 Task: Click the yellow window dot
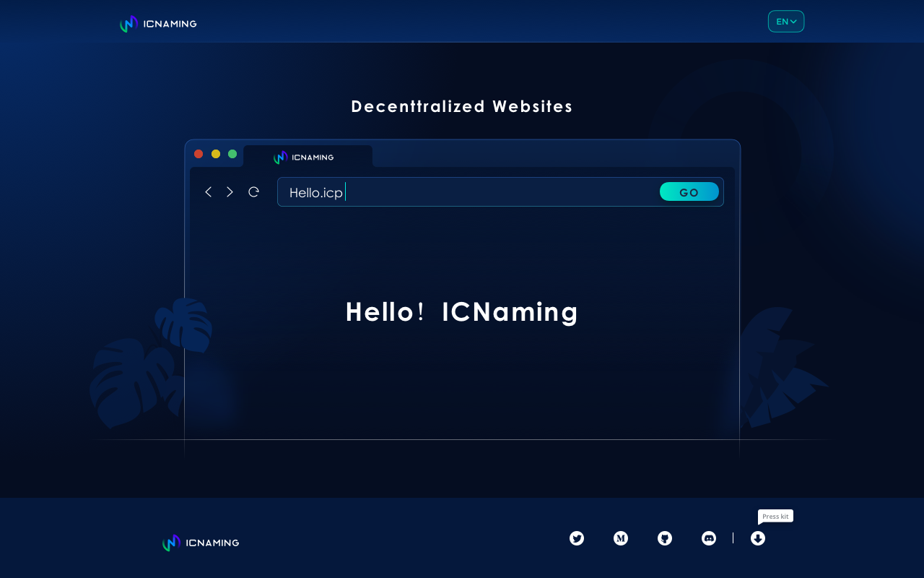[x=216, y=154]
